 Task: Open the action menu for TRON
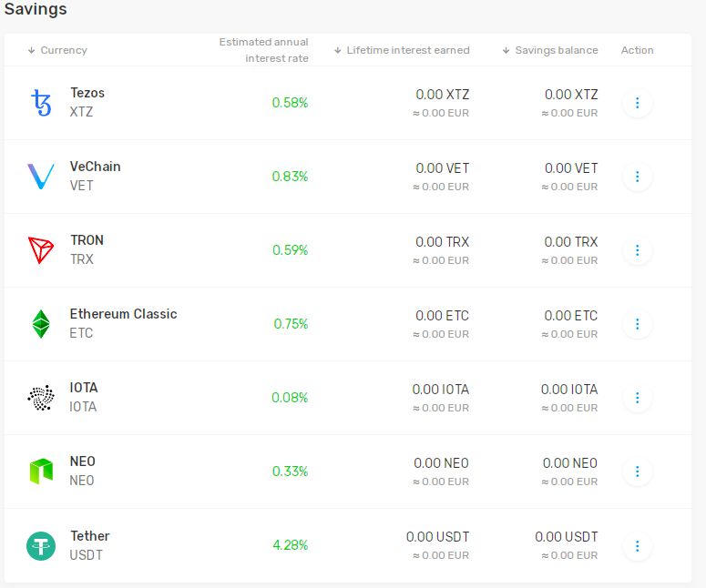click(x=637, y=250)
